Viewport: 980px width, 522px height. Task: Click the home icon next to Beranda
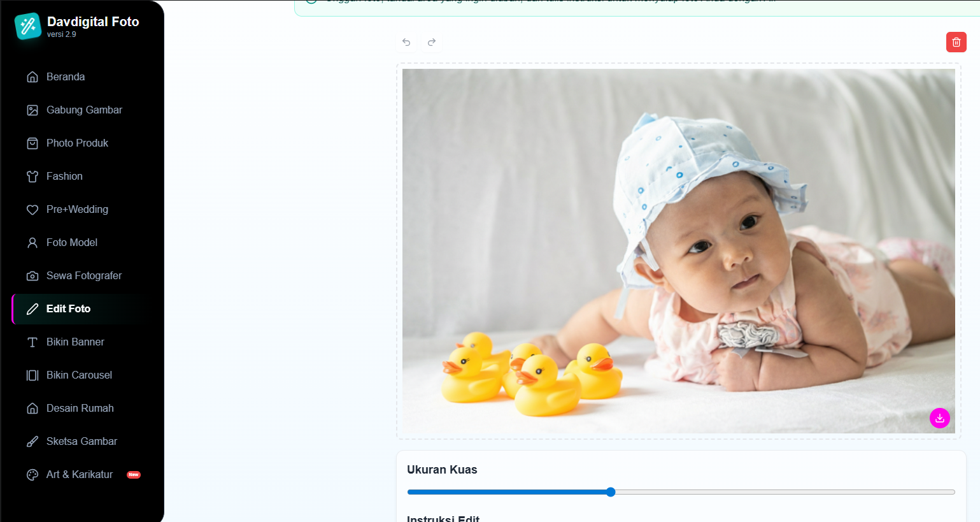32,77
